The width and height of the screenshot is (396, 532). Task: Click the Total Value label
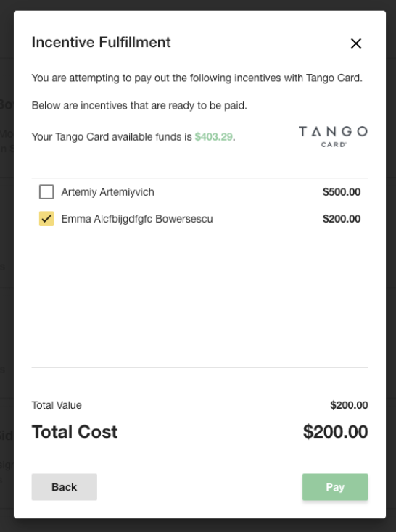pyautogui.click(x=57, y=405)
